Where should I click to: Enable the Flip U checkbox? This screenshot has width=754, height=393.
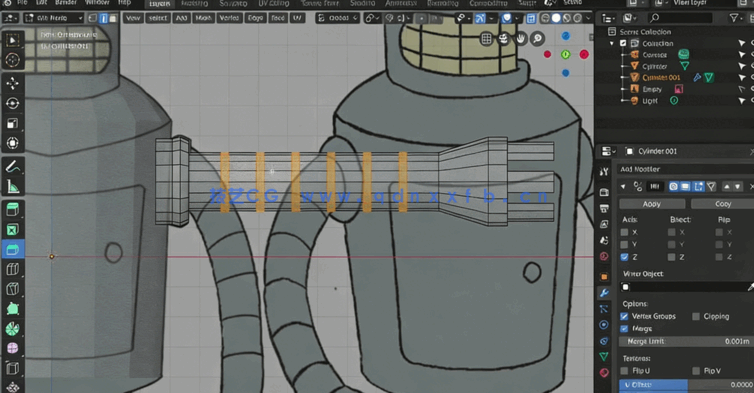(x=624, y=370)
